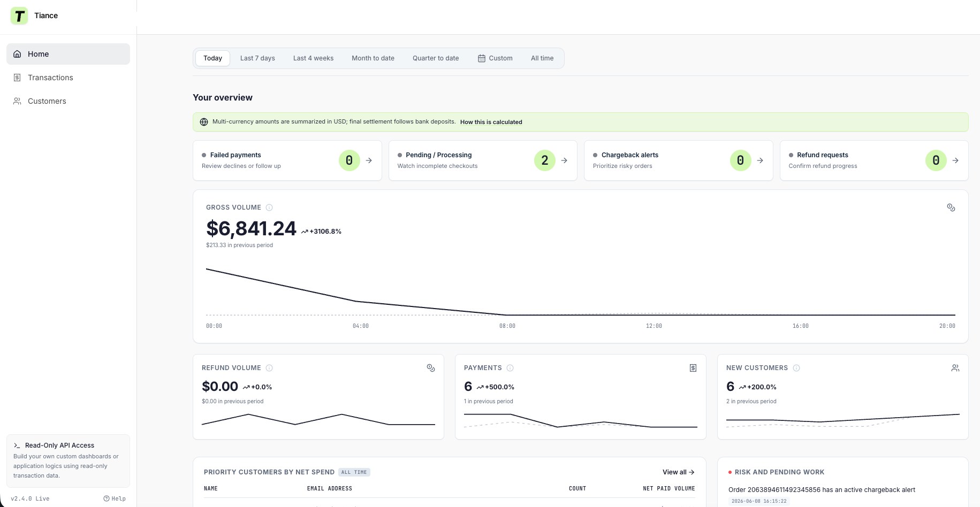980x507 pixels.
Task: Open the active chargeback alert order entry
Action: [x=822, y=490]
